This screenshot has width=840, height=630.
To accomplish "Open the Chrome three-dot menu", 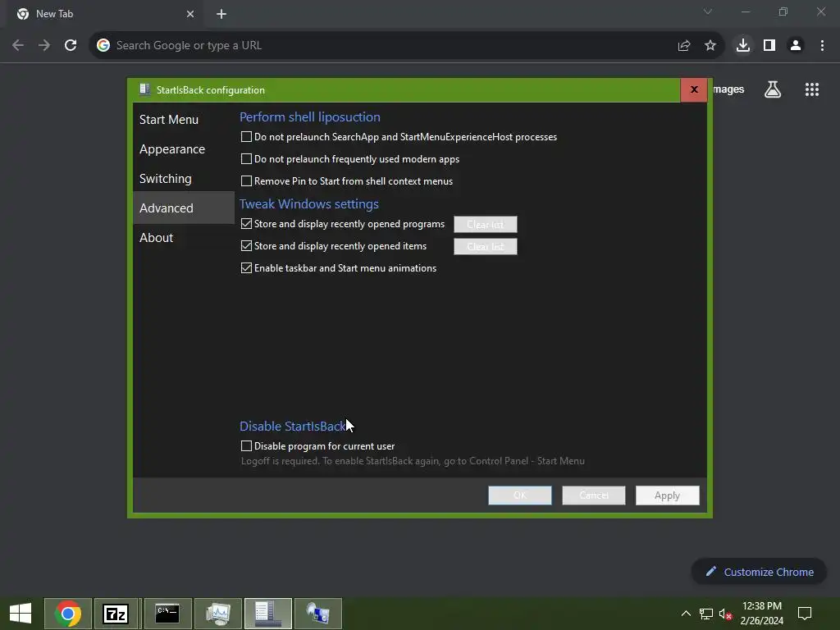I will click(x=822, y=46).
